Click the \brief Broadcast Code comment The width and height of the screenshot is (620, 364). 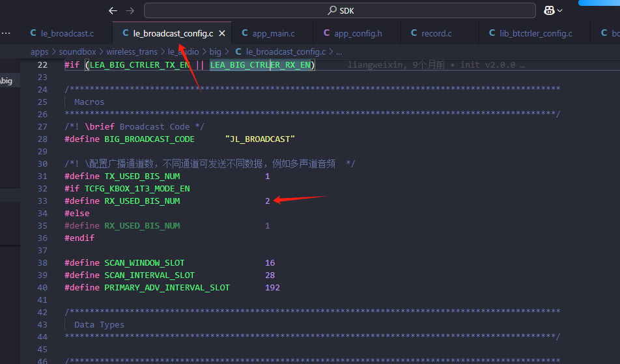tap(134, 127)
